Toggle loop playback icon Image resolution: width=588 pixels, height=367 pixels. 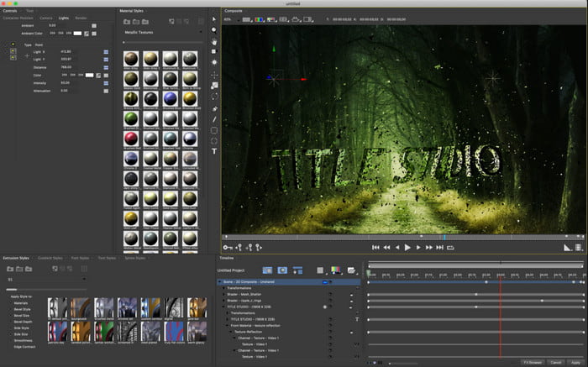pyautogui.click(x=450, y=248)
